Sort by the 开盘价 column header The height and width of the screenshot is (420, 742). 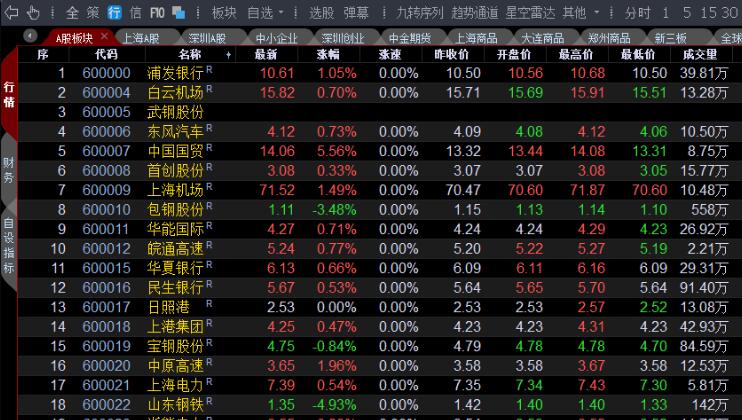(514, 54)
